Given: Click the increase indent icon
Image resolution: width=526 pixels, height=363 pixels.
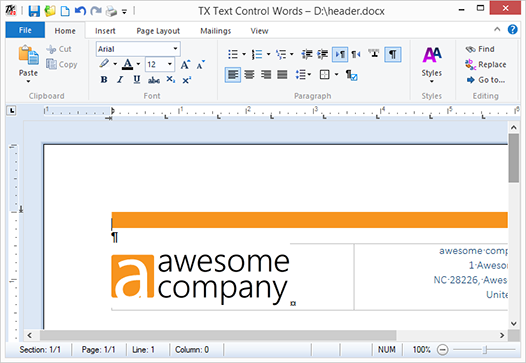Looking at the screenshot, I should (323, 54).
